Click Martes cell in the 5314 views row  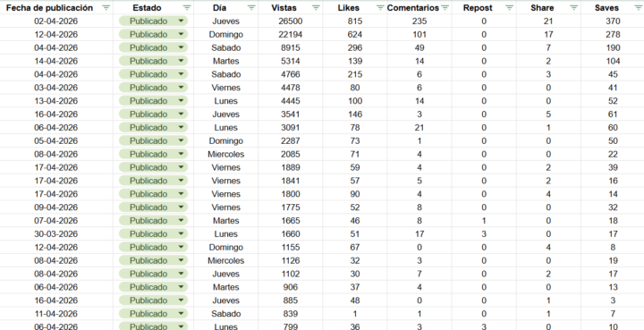(x=226, y=61)
